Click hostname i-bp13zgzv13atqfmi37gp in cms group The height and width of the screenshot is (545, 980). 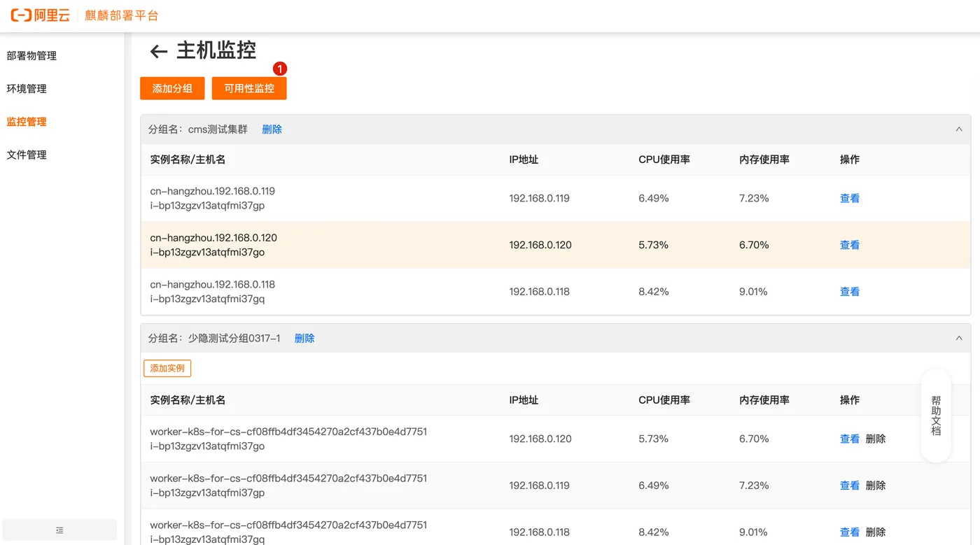point(207,206)
